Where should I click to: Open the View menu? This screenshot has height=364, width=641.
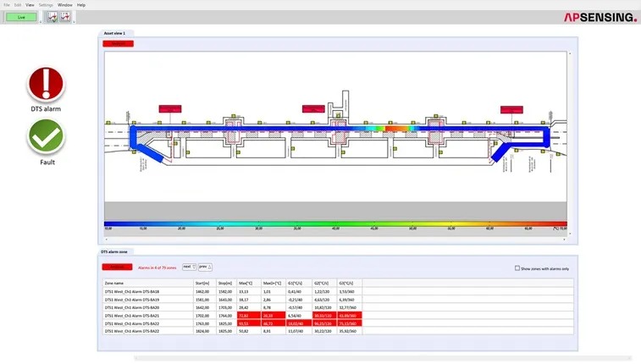coord(30,5)
